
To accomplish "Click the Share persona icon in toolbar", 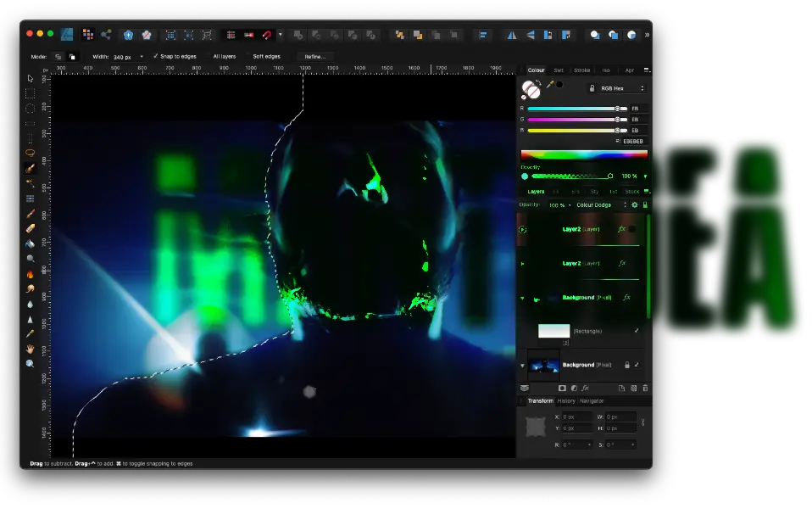I will tap(106, 35).
